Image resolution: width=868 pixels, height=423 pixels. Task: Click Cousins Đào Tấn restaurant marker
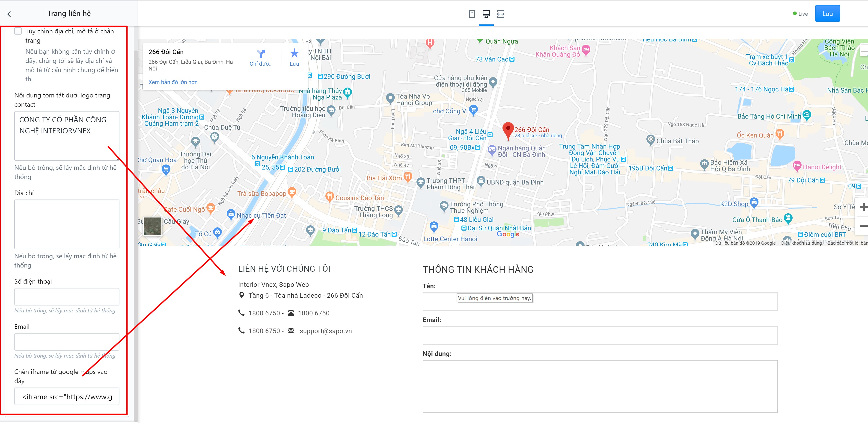coord(329,197)
